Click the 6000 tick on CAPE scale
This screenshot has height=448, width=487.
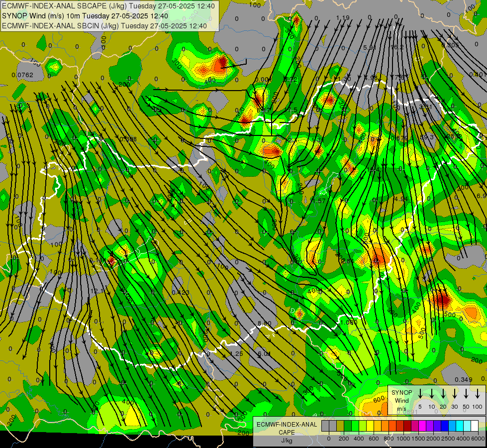pyautogui.click(x=478, y=439)
